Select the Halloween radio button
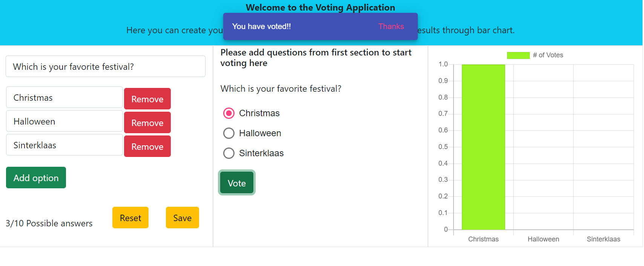Image resolution: width=644 pixels, height=266 pixels. click(x=229, y=133)
